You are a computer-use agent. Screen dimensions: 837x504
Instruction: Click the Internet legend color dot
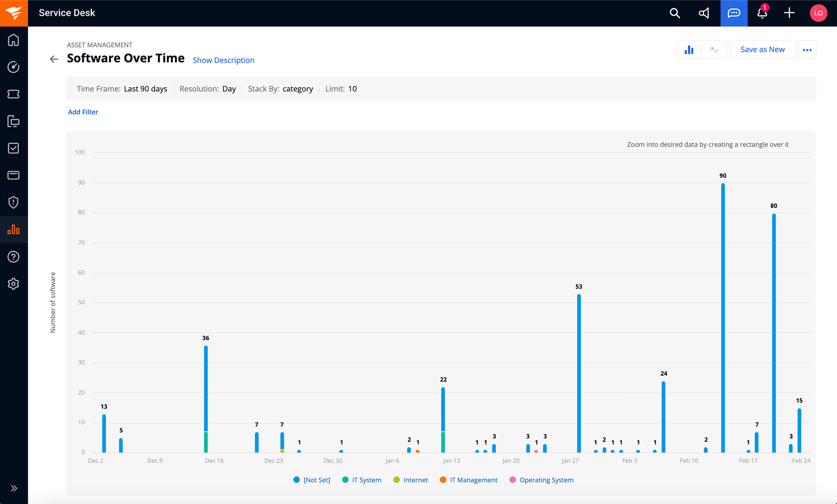(396, 479)
